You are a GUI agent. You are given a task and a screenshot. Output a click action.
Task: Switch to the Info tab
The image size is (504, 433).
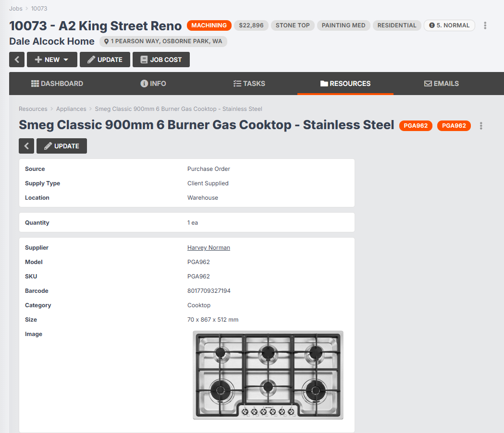pos(153,84)
